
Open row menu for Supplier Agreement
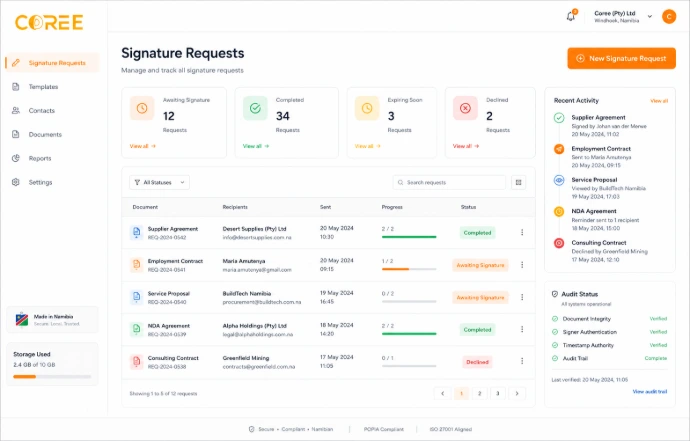coord(522,232)
